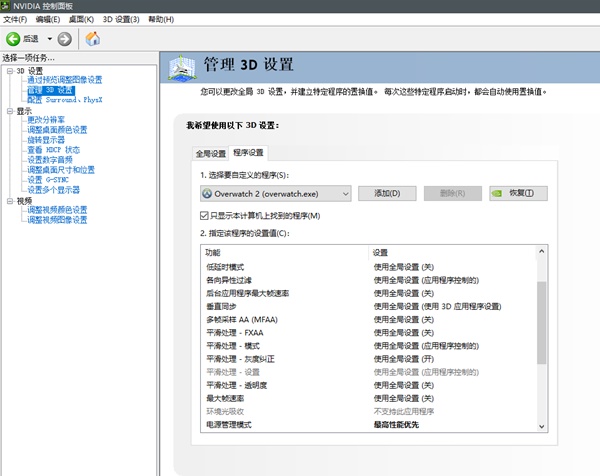Click the settings list scrollbar thumb
Screen dimensions: 600x476
[x=541, y=323]
